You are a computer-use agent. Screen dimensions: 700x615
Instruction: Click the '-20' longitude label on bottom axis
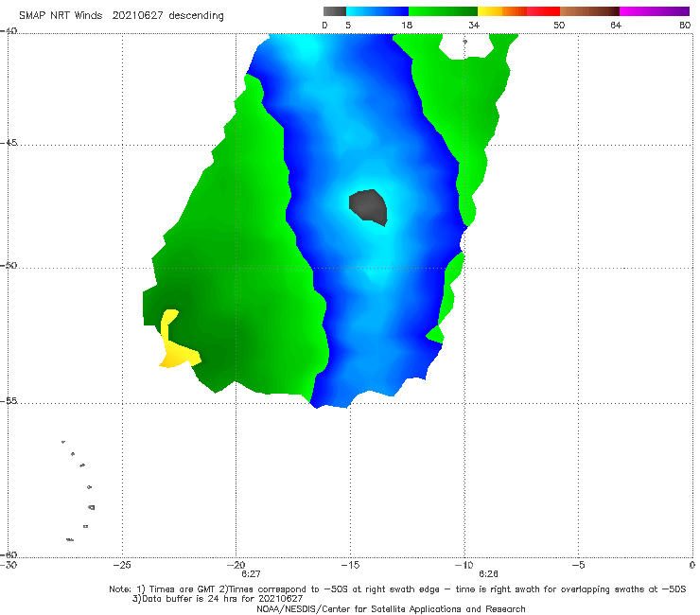click(236, 565)
